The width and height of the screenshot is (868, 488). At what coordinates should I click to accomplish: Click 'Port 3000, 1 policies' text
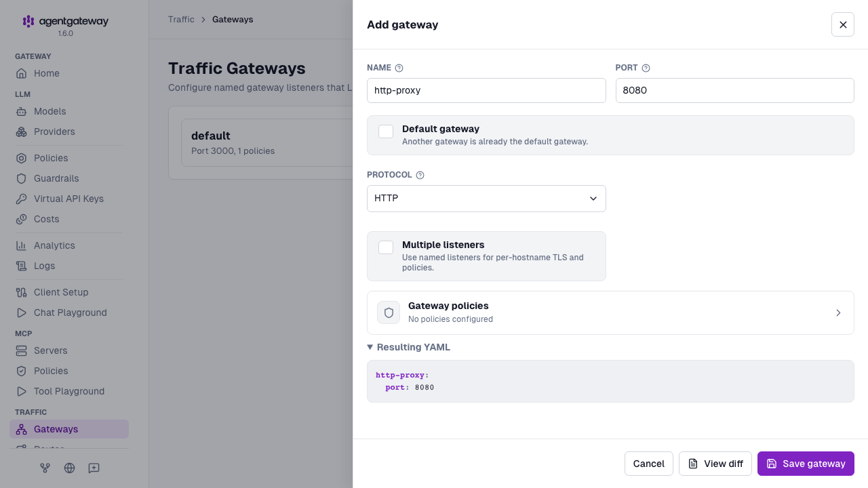[233, 151]
